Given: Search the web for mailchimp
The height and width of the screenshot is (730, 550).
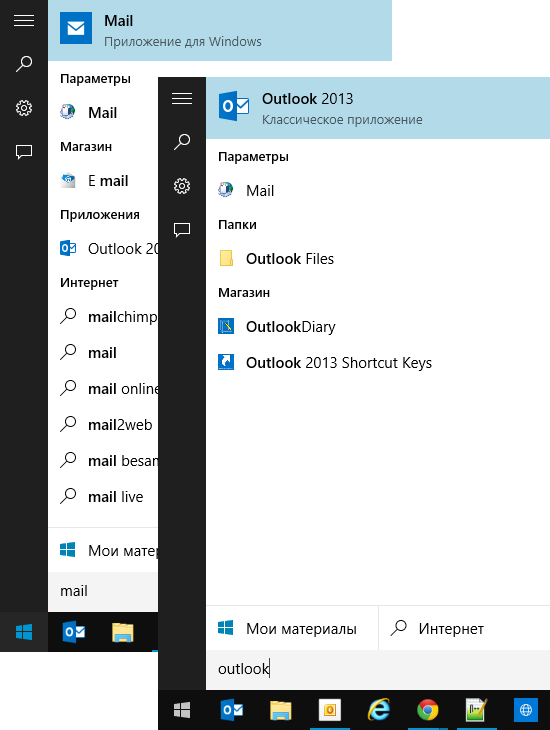Looking at the screenshot, I should pyautogui.click(x=103, y=317).
